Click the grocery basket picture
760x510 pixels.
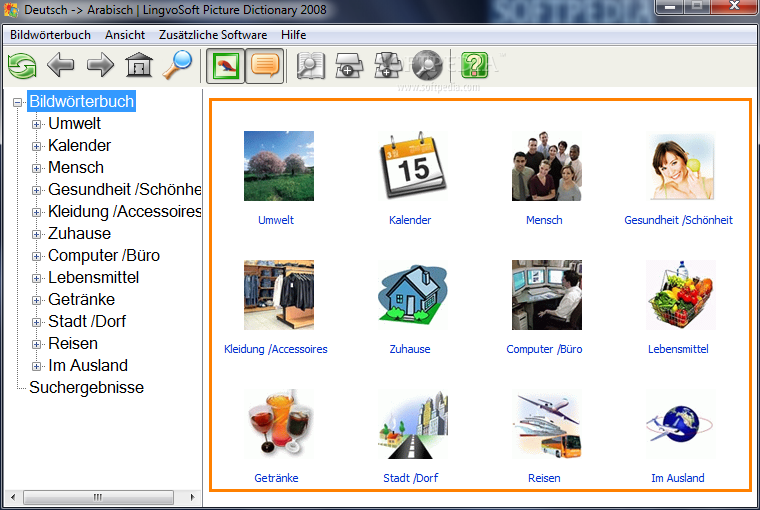681,295
